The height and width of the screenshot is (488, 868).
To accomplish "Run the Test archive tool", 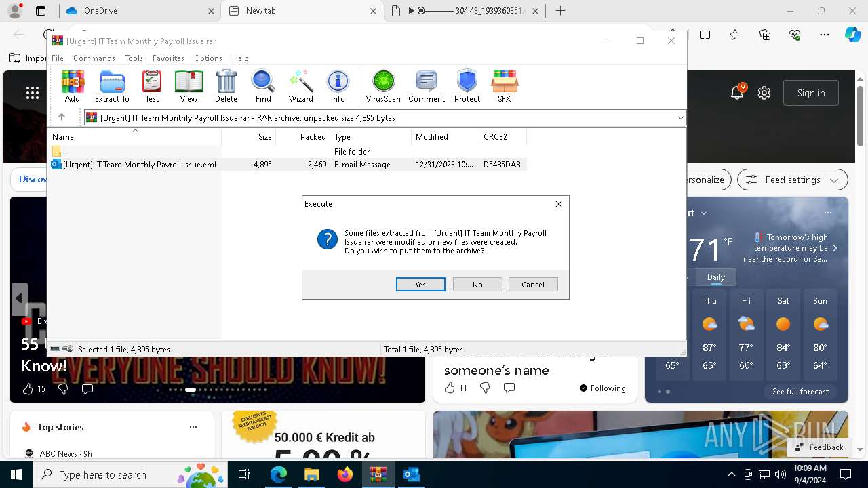I will click(152, 86).
